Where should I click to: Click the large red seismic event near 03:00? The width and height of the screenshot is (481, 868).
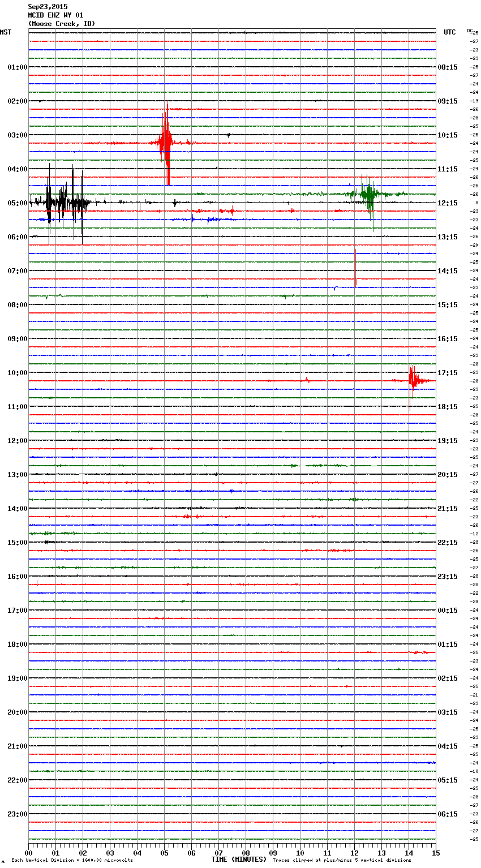click(165, 143)
